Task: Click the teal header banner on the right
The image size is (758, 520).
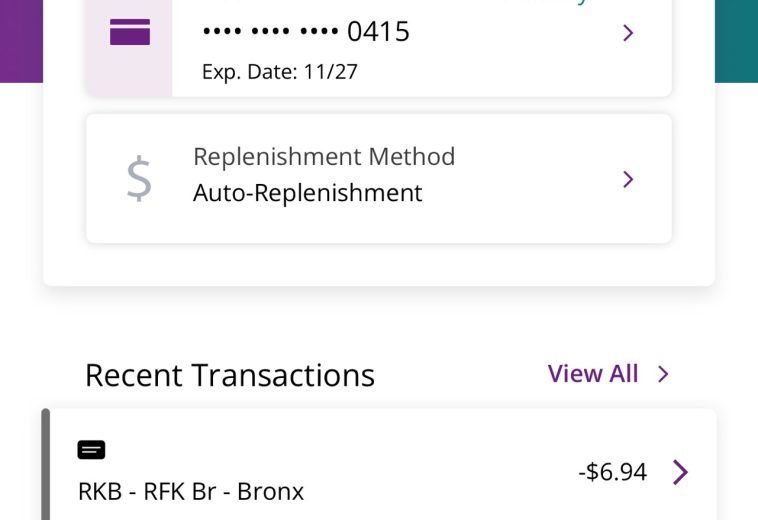Action: coord(736,40)
